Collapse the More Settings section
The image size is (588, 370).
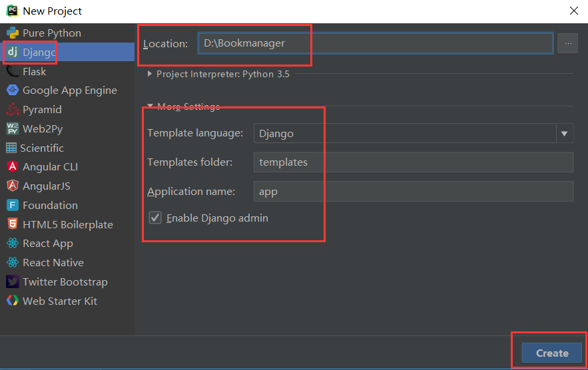tap(150, 106)
